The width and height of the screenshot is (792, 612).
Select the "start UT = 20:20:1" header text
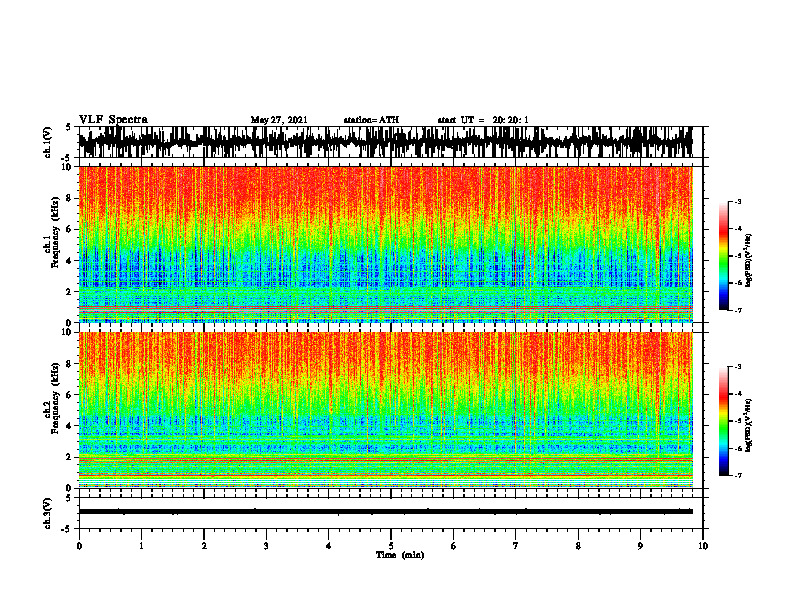tap(483, 120)
